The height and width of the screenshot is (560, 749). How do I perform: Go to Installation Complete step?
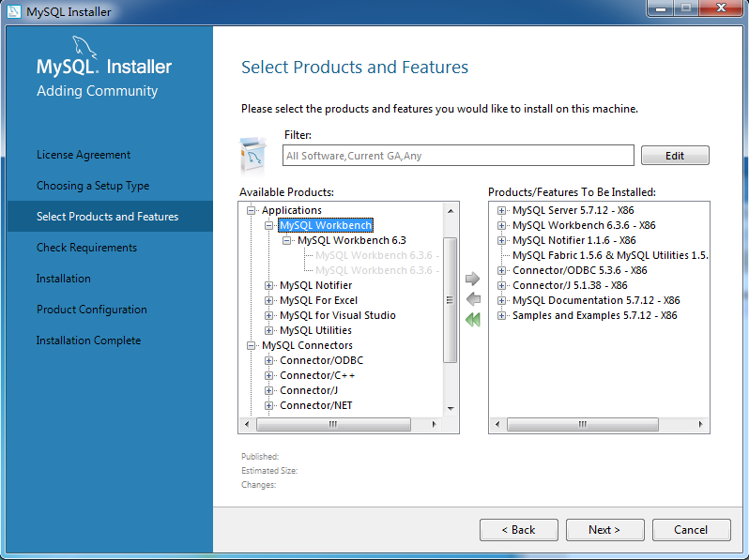(x=88, y=341)
